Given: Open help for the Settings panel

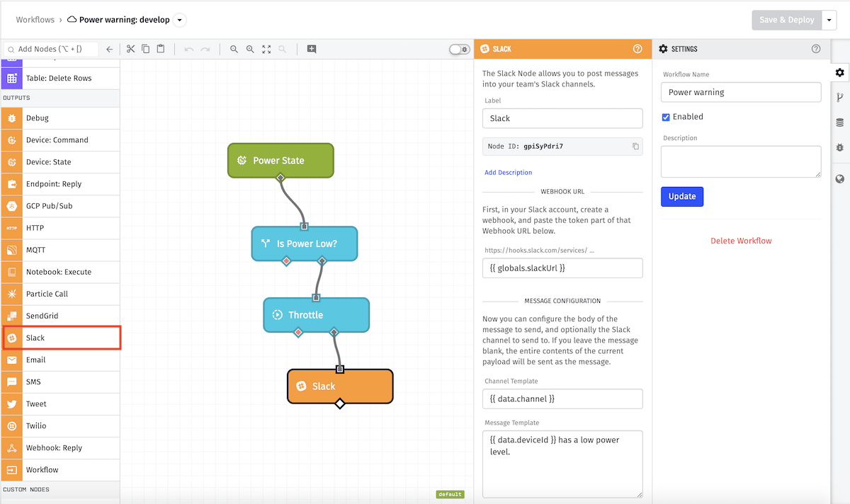Looking at the screenshot, I should click(x=816, y=49).
